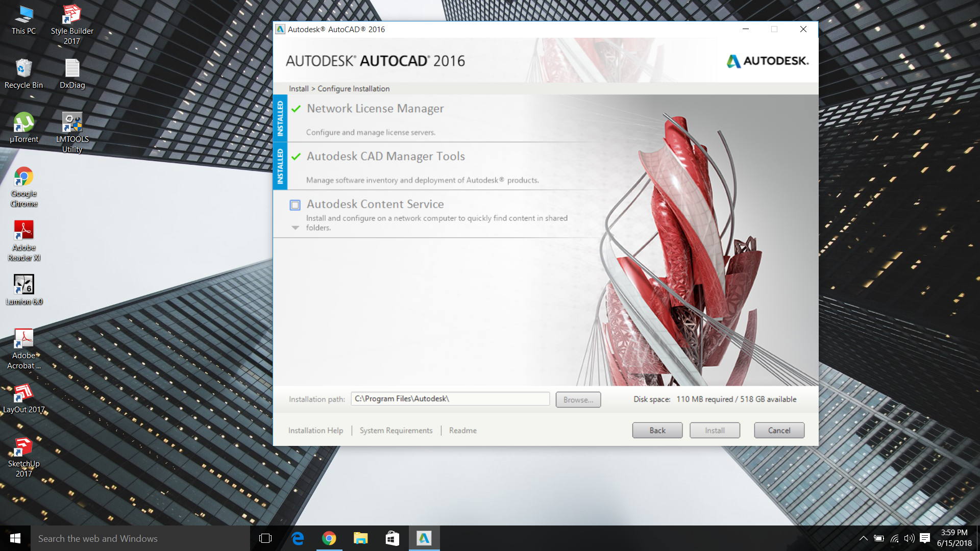This screenshot has height=551, width=980.
Task: Click the battery status tray icon
Action: tap(879, 538)
